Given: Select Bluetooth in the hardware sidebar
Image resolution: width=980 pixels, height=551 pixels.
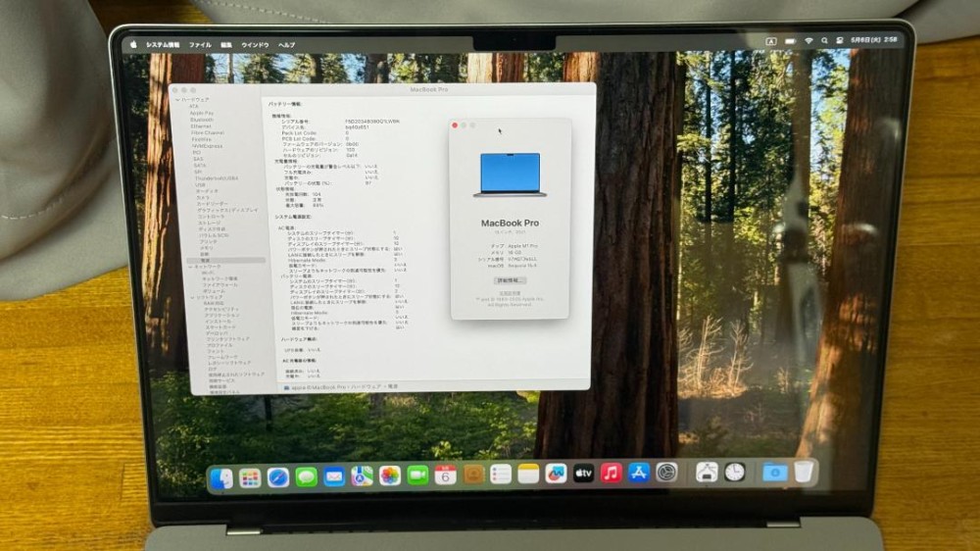Looking at the screenshot, I should pyautogui.click(x=202, y=120).
